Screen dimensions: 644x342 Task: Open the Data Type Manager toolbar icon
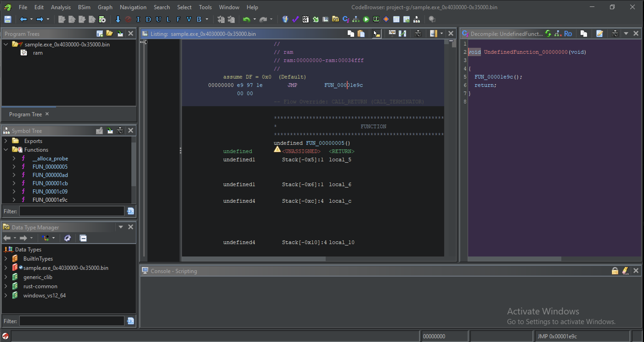336,19
